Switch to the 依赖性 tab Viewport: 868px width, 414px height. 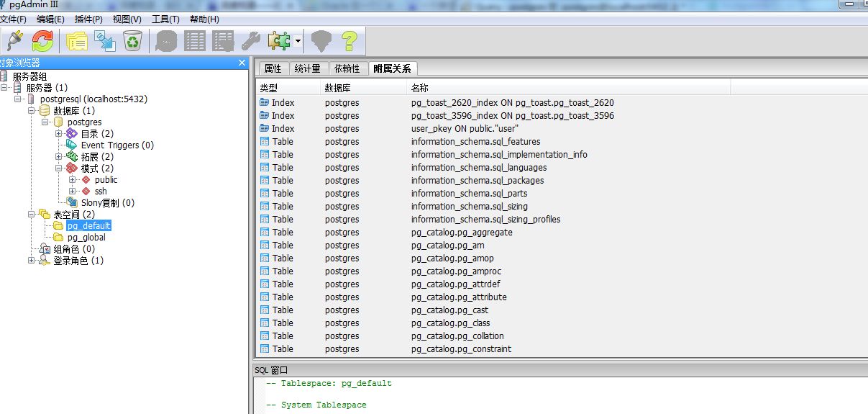(x=347, y=68)
